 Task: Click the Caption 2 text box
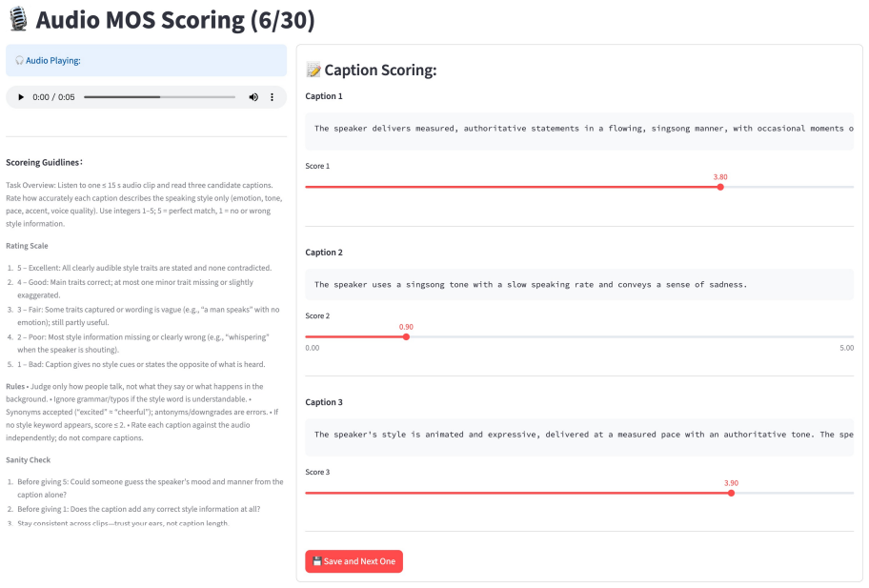coord(579,285)
